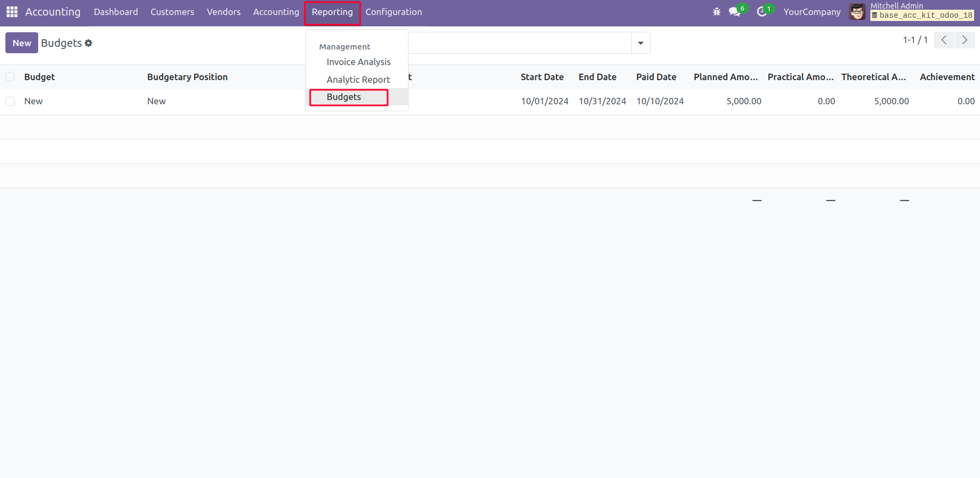Select Budgets in the Management menu
980x478 pixels.
344,97
